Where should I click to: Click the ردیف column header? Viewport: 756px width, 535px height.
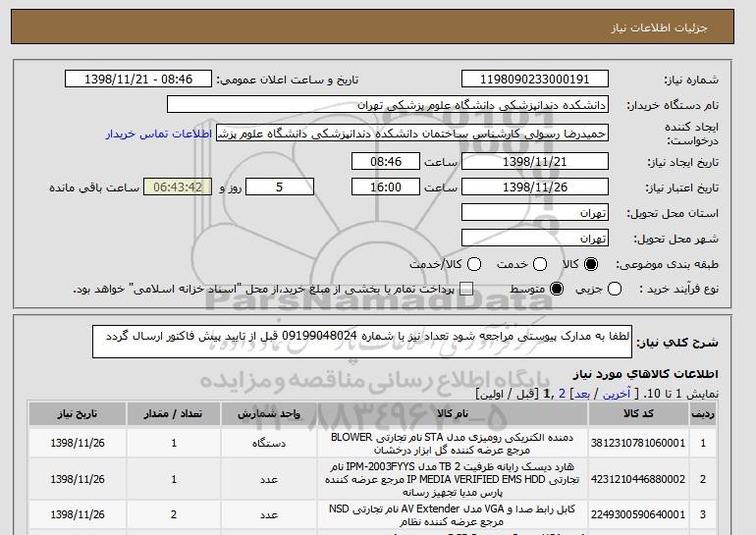pyautogui.click(x=703, y=414)
